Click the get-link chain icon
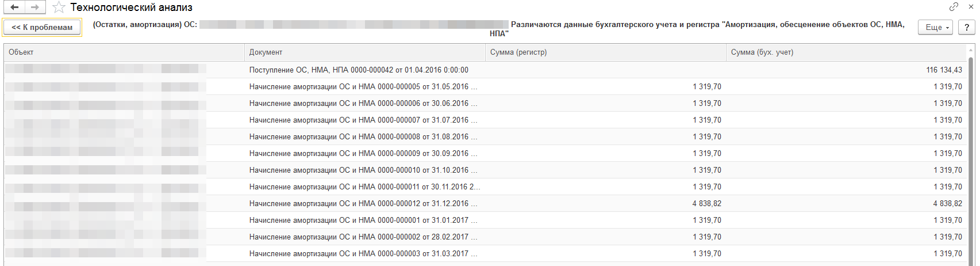 click(954, 7)
